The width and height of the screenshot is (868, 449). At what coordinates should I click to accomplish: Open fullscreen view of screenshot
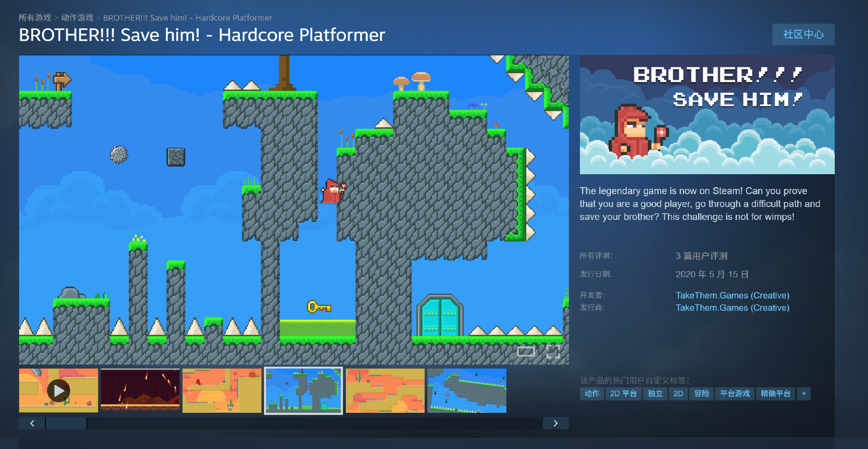[x=553, y=352]
